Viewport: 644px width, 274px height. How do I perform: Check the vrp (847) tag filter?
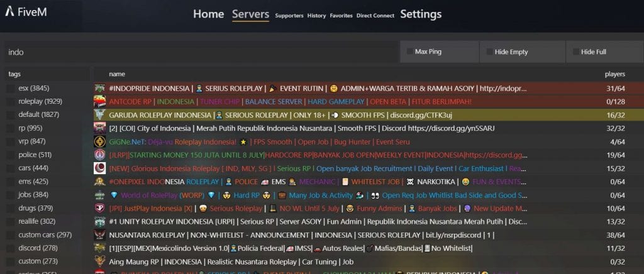pos(10,141)
